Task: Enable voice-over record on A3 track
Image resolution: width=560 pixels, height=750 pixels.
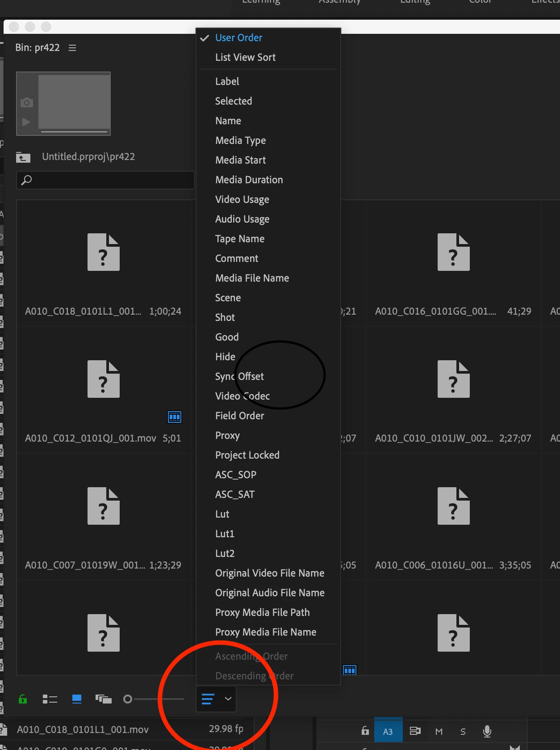Action: pyautogui.click(x=487, y=731)
